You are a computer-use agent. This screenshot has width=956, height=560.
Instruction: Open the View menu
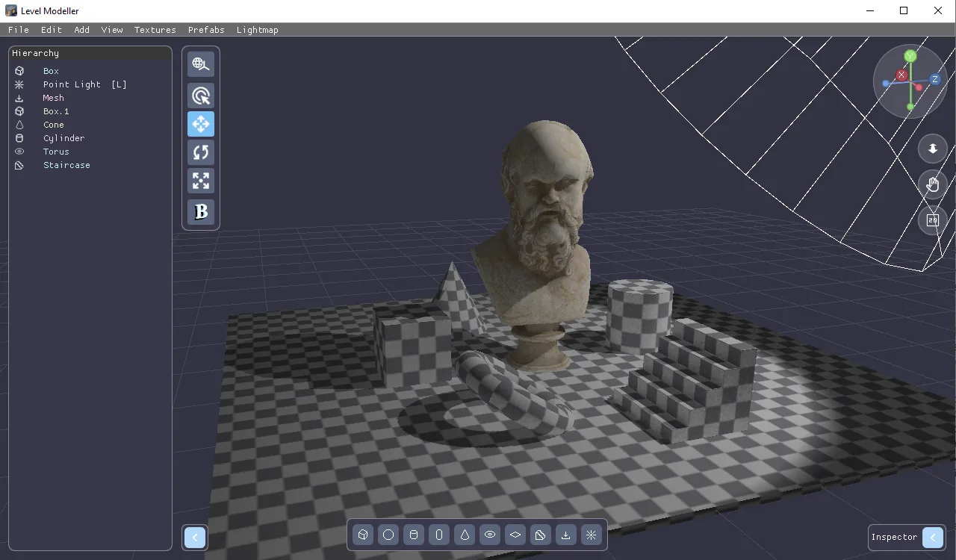tap(112, 30)
